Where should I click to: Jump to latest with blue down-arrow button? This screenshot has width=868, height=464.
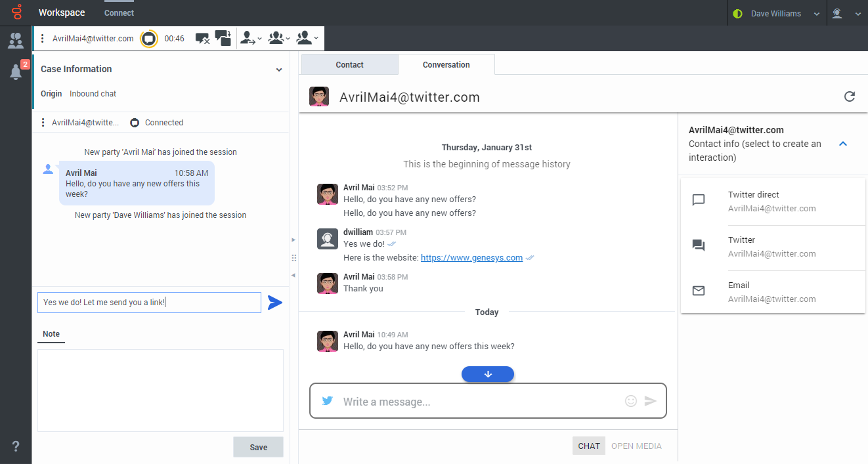click(488, 374)
